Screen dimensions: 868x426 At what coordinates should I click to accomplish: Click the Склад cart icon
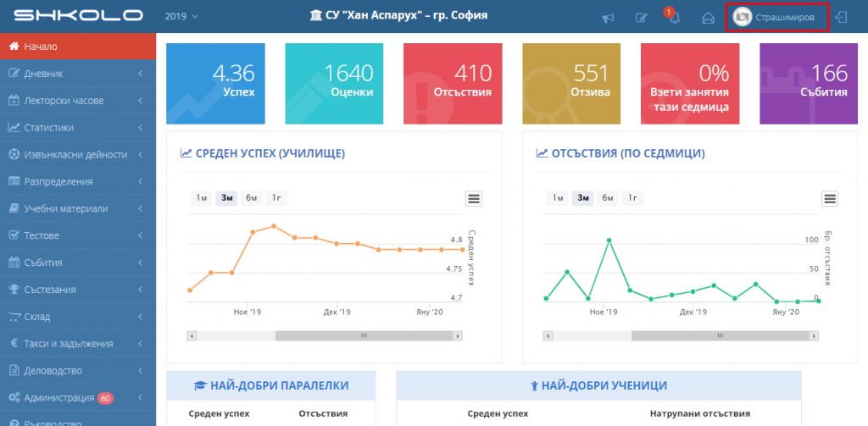pyautogui.click(x=14, y=317)
